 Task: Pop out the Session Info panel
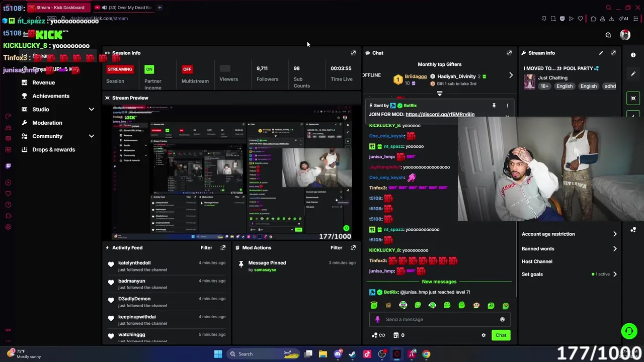(x=353, y=53)
